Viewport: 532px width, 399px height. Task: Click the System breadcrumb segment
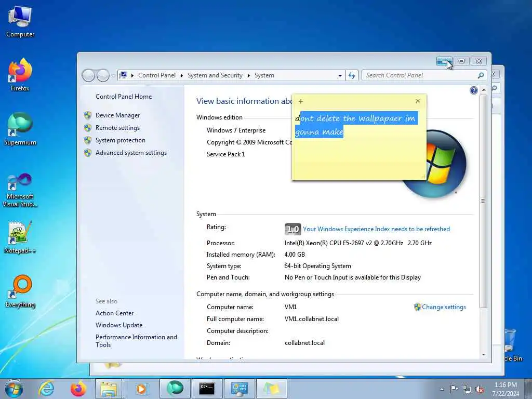264,75
